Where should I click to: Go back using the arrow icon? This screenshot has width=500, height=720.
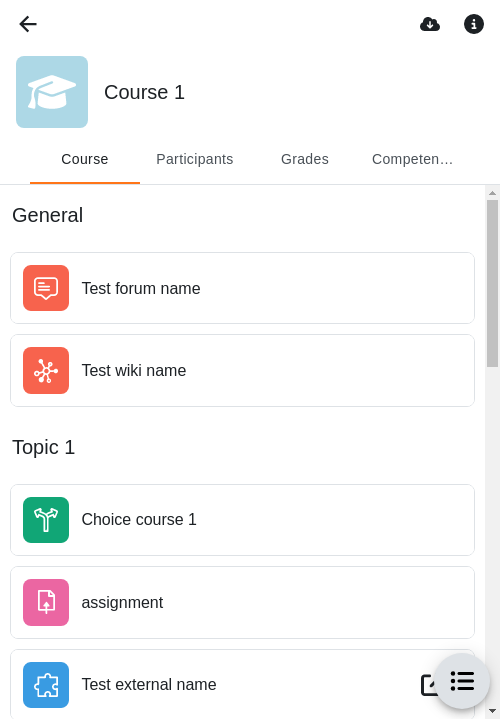(28, 24)
